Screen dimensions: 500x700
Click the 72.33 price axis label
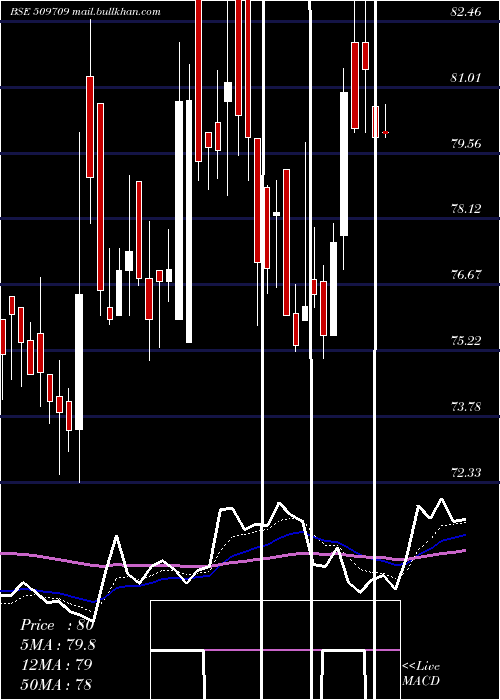(466, 473)
